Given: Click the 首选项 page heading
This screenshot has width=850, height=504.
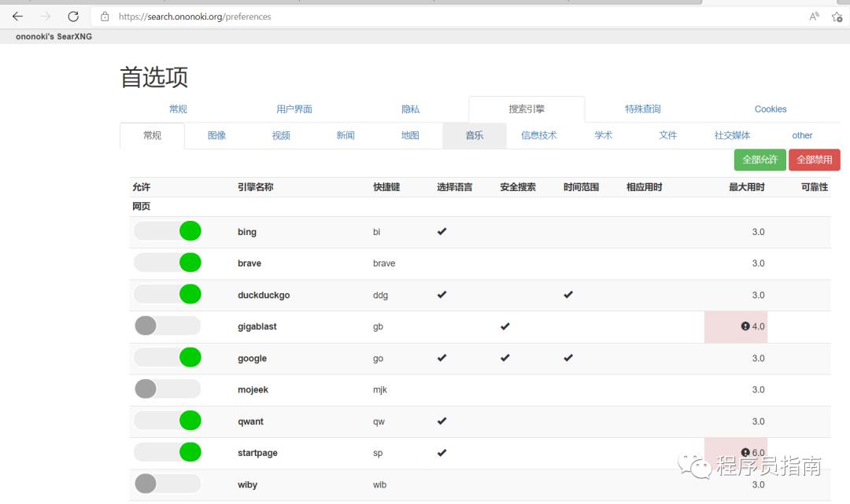Looking at the screenshot, I should click(x=154, y=77).
